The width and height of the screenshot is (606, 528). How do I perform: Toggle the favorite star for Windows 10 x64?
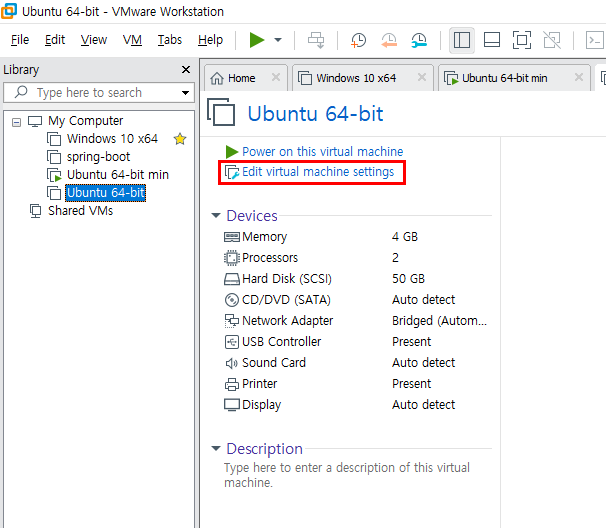click(180, 139)
